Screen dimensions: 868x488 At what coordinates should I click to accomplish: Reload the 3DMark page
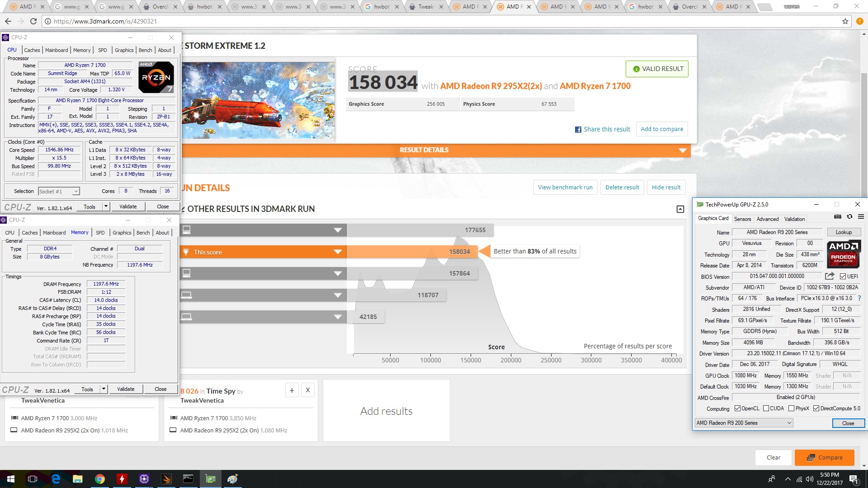[x=33, y=21]
